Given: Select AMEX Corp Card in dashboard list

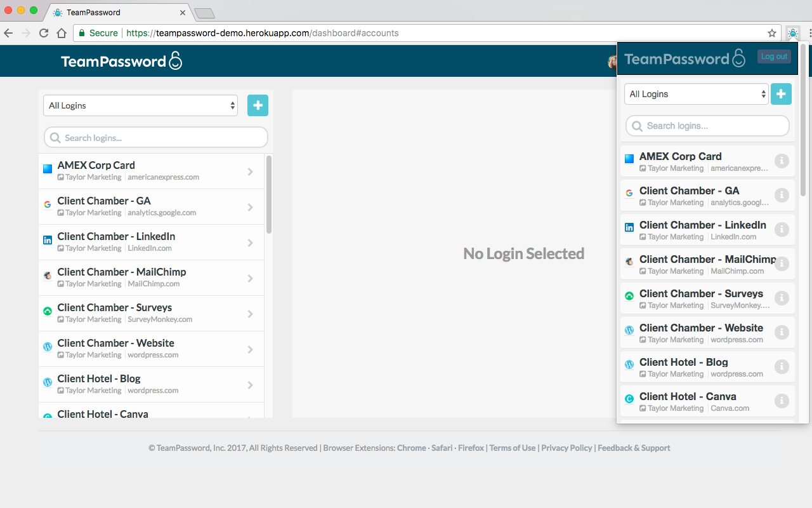Looking at the screenshot, I should coord(151,171).
